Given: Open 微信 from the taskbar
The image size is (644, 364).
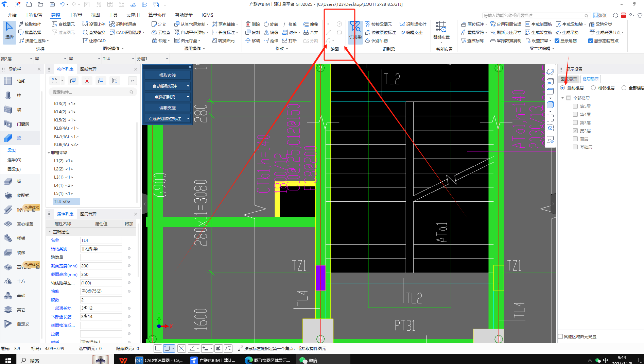Looking at the screenshot, I should pyautogui.click(x=309, y=360).
